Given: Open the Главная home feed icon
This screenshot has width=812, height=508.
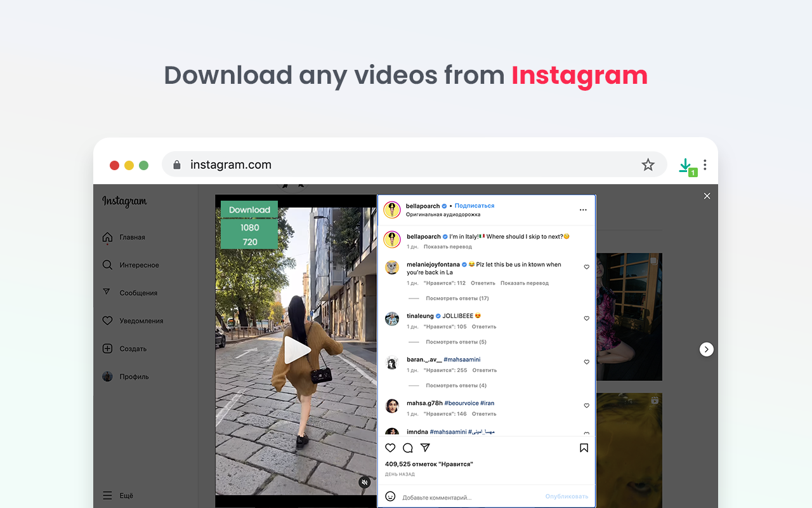Looking at the screenshot, I should click(x=107, y=236).
